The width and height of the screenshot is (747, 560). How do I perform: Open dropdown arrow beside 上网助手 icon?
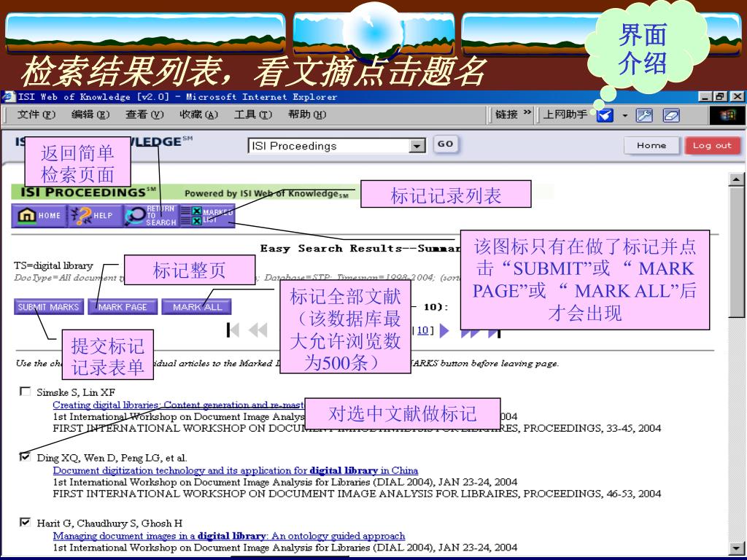[x=624, y=116]
